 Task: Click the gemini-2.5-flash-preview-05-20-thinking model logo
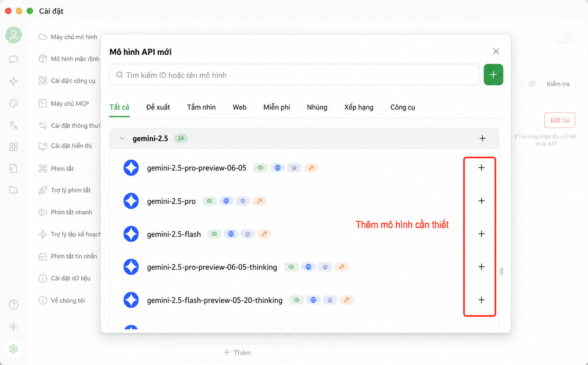click(131, 300)
